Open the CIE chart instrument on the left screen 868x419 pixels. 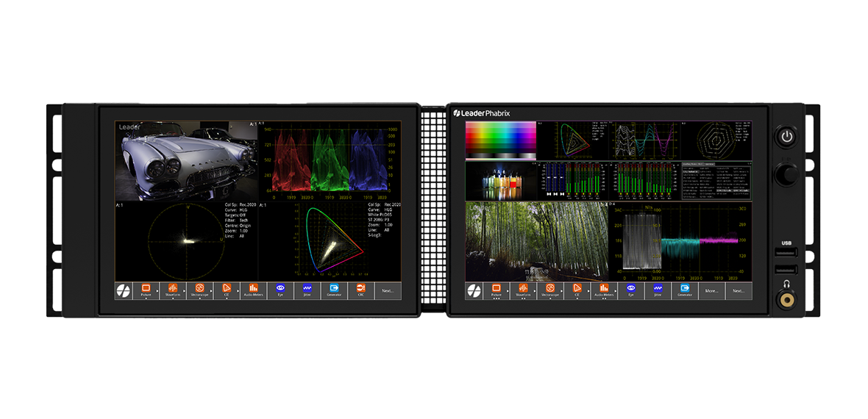[x=227, y=290]
